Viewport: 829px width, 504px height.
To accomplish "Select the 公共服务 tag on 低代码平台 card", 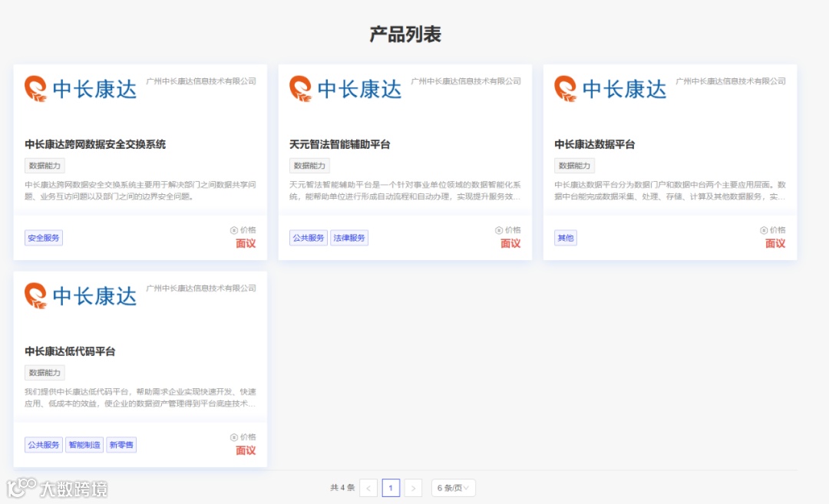I will point(43,445).
